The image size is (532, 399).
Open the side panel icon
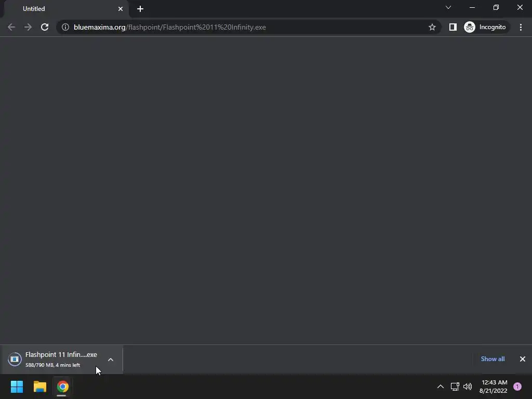coord(453,27)
